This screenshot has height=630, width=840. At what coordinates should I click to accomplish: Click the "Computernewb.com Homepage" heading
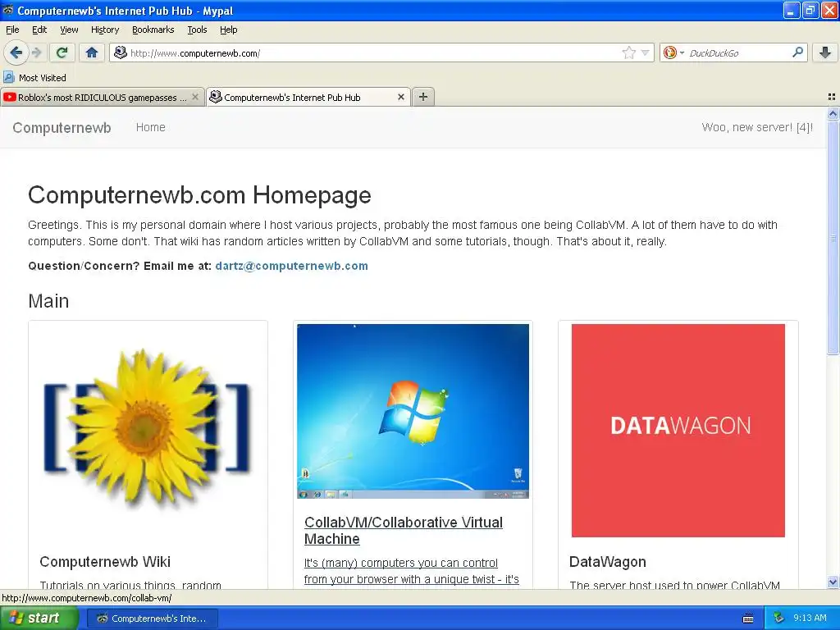(199, 195)
